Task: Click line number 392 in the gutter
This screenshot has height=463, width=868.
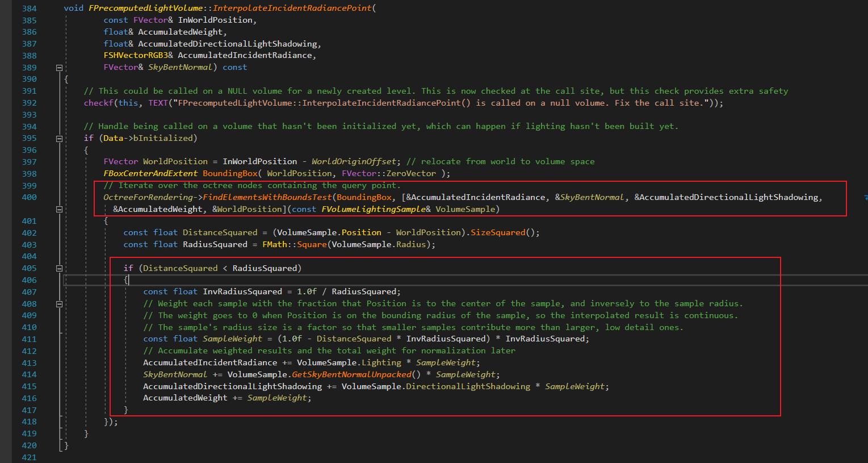Action: click(29, 103)
